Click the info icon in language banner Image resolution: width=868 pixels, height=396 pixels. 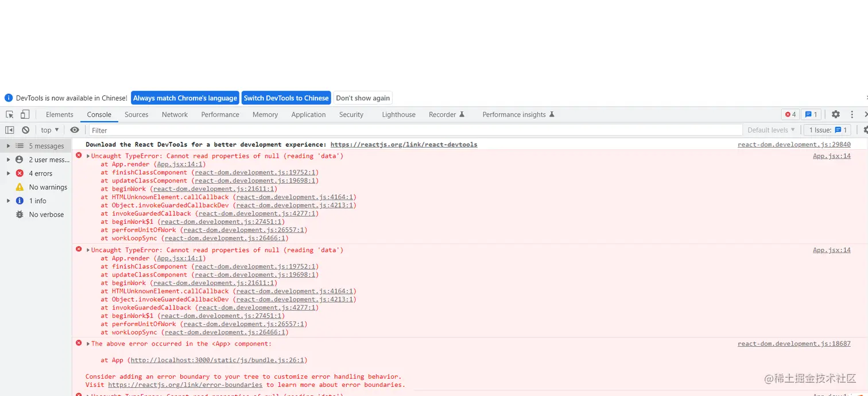9,98
